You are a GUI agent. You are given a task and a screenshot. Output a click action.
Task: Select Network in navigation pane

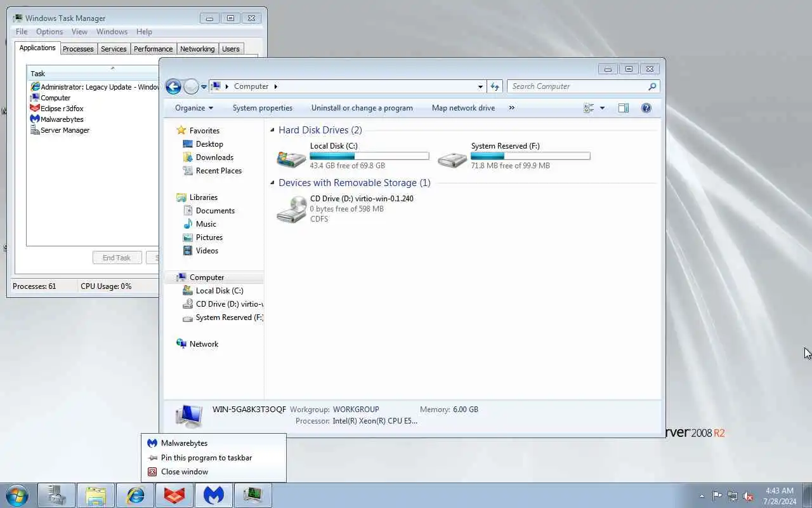click(204, 344)
